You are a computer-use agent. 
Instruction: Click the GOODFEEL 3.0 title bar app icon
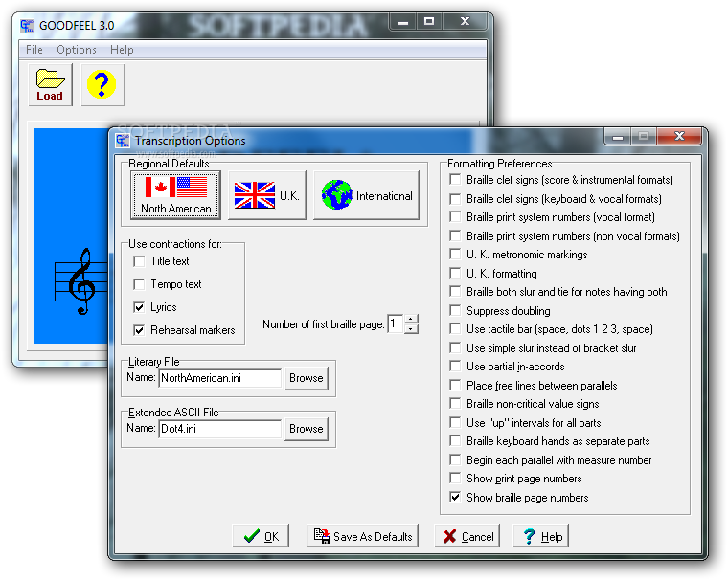tap(27, 25)
